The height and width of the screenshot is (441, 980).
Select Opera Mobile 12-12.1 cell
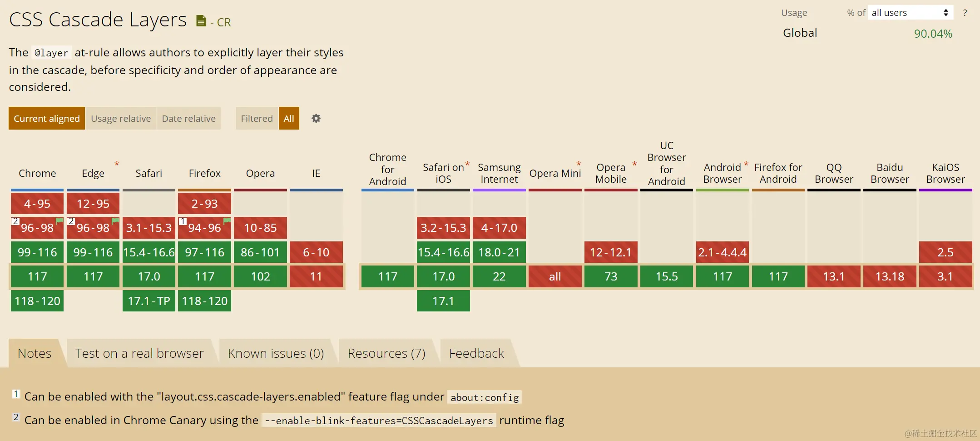pos(611,252)
